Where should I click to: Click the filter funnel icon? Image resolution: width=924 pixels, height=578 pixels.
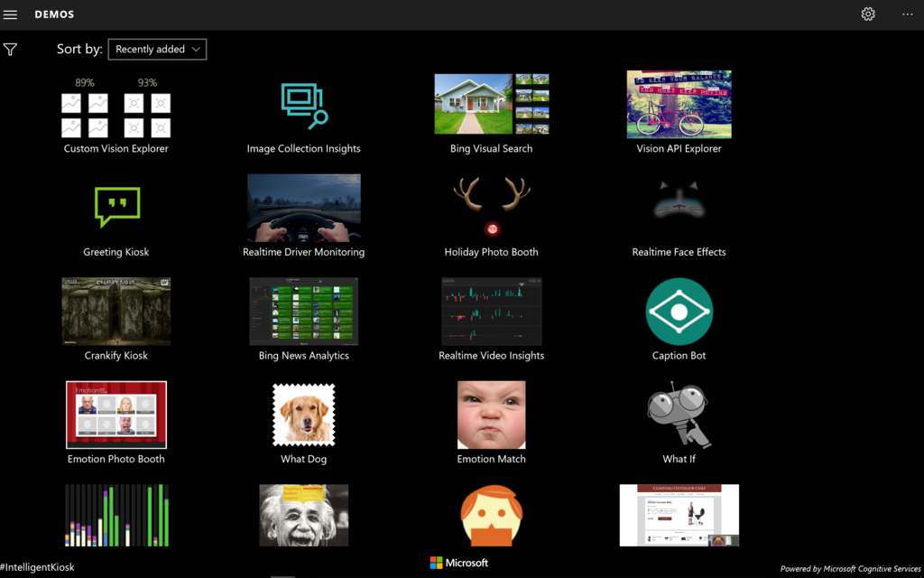point(10,50)
